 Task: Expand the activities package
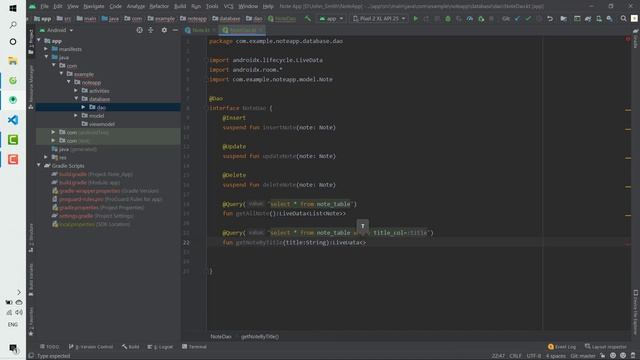pyautogui.click(x=76, y=91)
